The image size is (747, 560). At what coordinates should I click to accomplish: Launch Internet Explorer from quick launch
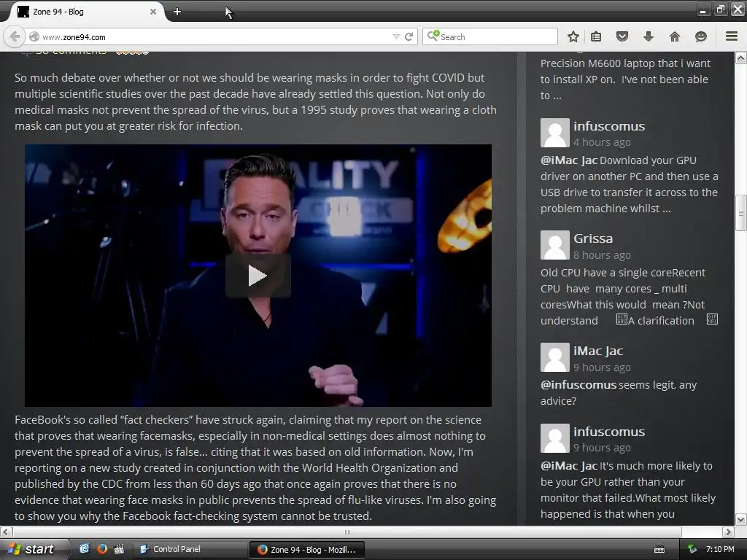[85, 549]
